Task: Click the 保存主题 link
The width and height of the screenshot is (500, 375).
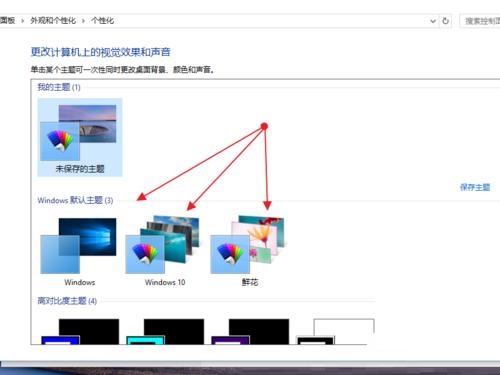Action: pos(475,187)
